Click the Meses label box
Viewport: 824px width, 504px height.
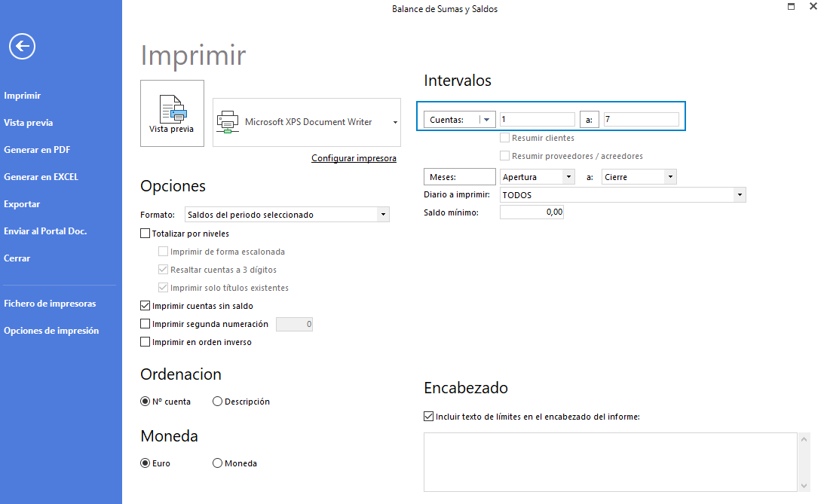click(459, 177)
